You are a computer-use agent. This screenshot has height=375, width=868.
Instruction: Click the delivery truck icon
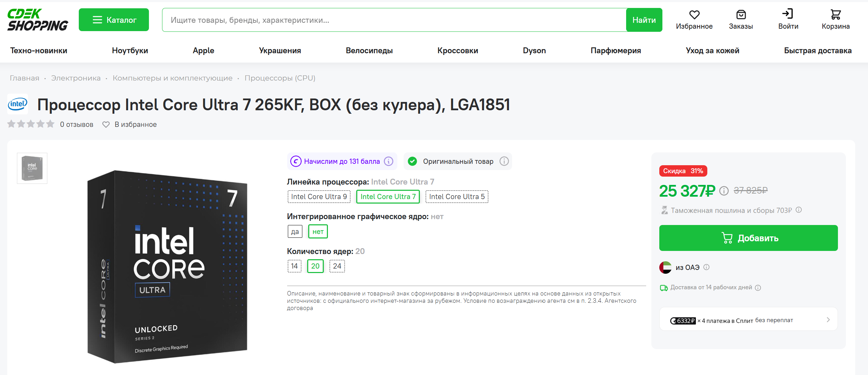(x=664, y=288)
